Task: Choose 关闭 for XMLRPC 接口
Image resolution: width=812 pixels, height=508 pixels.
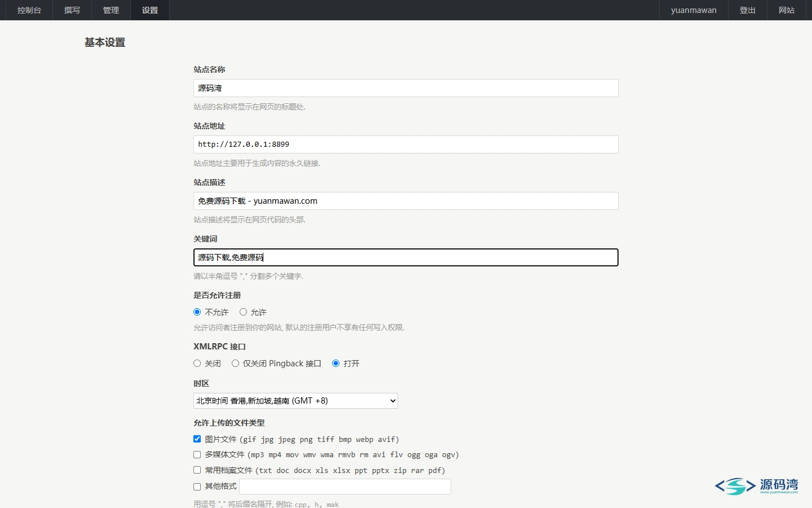Action: click(197, 364)
